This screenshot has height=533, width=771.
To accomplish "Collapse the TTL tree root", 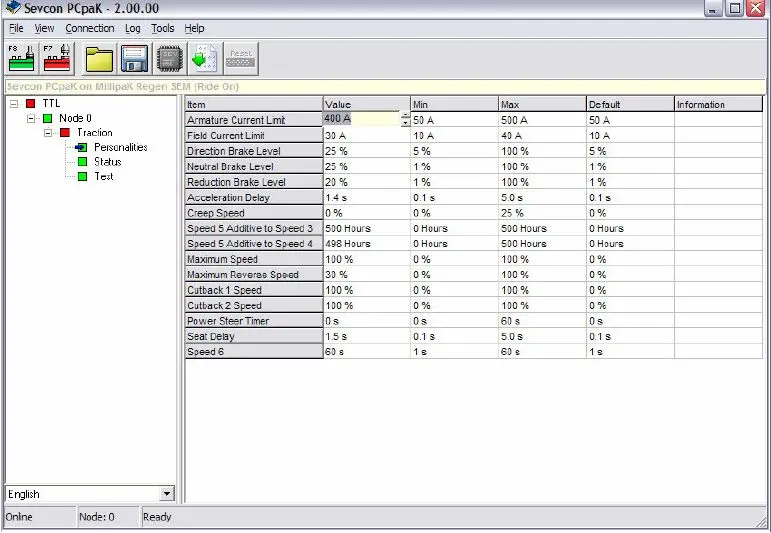I will (14, 104).
